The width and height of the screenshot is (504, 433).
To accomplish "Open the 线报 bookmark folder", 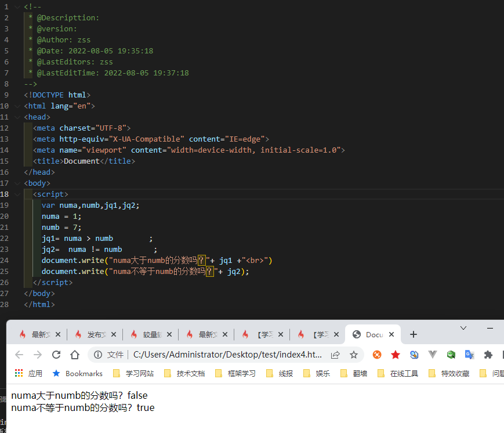I will click(280, 373).
